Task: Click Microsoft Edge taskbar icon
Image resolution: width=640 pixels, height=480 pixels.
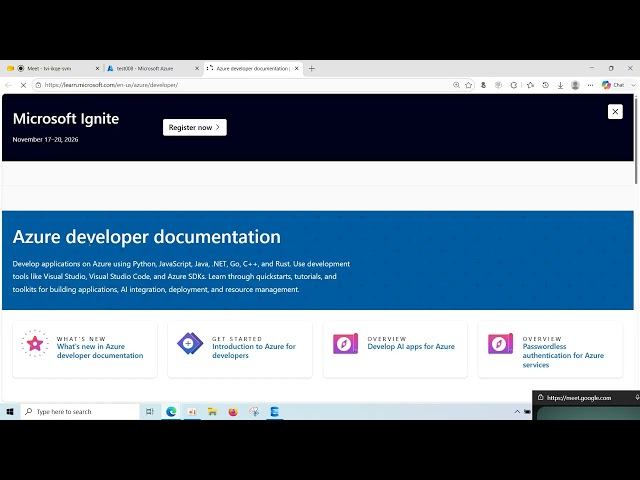Action: tap(171, 411)
